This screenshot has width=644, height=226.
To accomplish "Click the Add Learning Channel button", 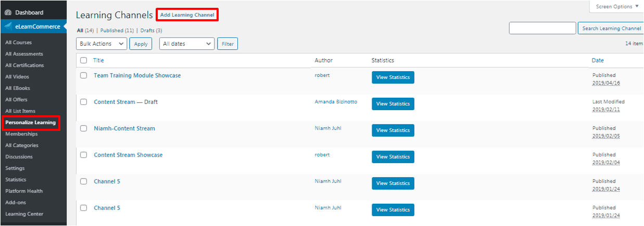I will pos(187,15).
